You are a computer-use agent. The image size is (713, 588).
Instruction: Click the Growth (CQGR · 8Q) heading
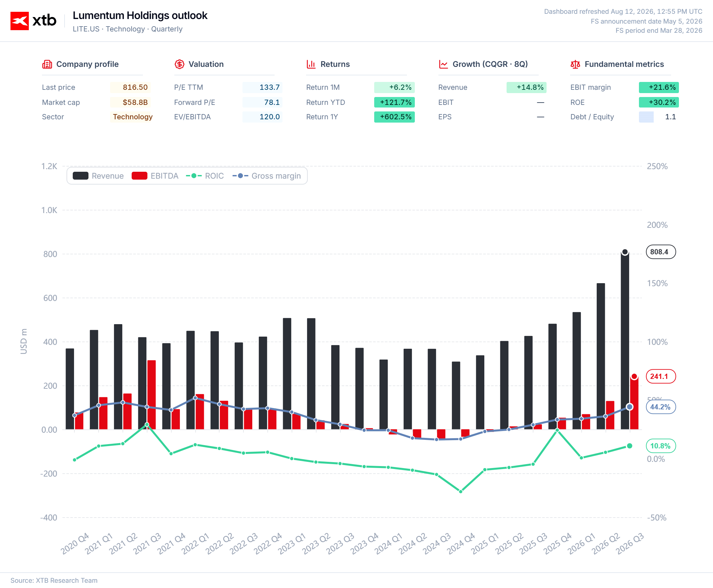click(x=490, y=64)
